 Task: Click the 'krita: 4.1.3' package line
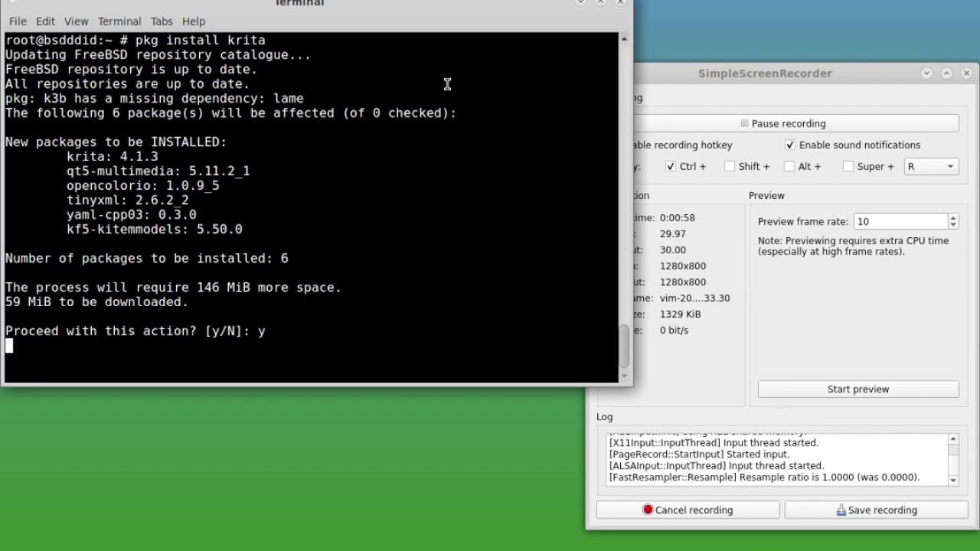coord(113,156)
